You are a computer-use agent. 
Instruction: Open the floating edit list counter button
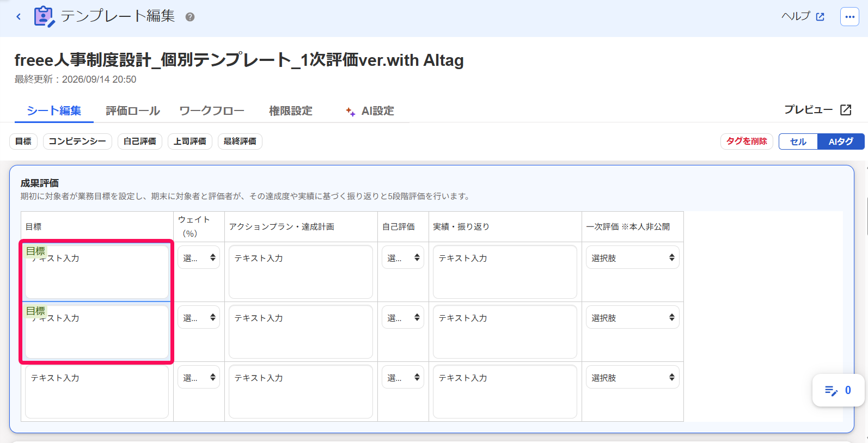pyautogui.click(x=838, y=390)
